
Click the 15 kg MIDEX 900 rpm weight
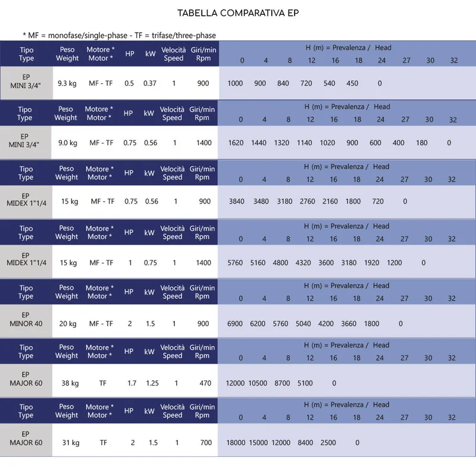70,201
